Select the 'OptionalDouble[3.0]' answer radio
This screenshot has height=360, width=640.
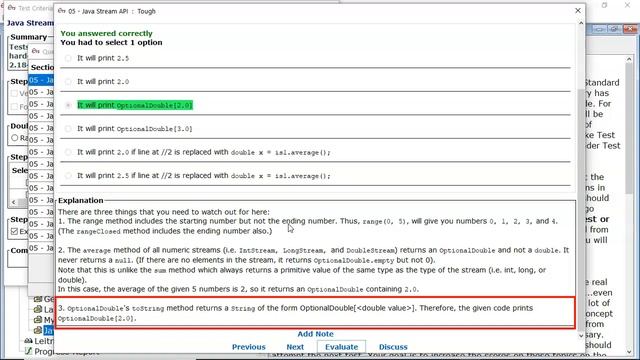68,129
